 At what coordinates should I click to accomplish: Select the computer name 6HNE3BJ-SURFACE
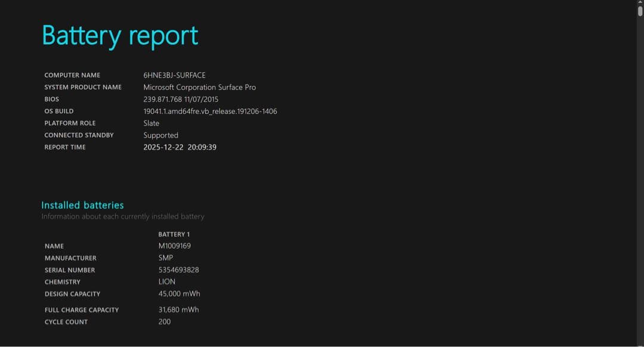[174, 75]
